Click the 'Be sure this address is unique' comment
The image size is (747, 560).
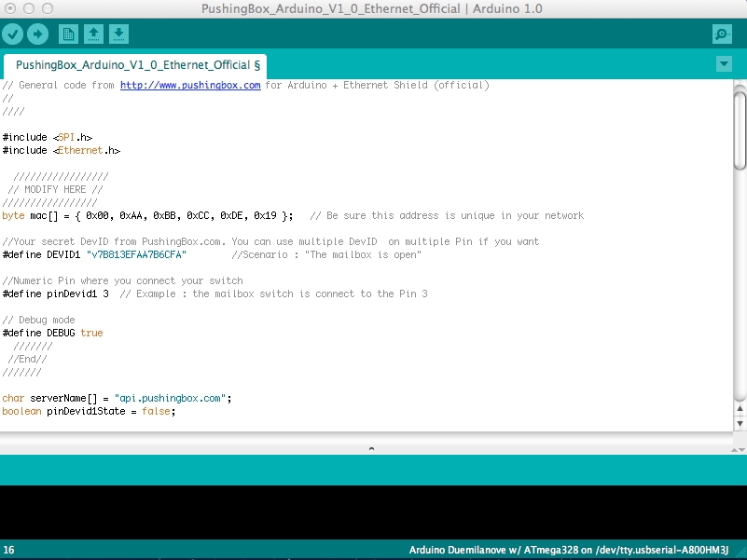pyautogui.click(x=447, y=216)
